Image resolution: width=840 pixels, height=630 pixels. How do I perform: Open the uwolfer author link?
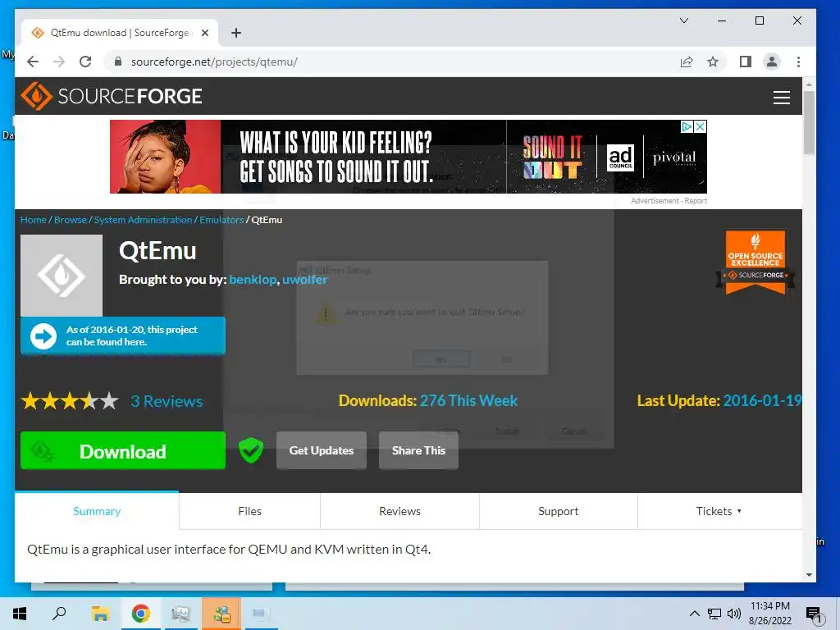coord(305,280)
